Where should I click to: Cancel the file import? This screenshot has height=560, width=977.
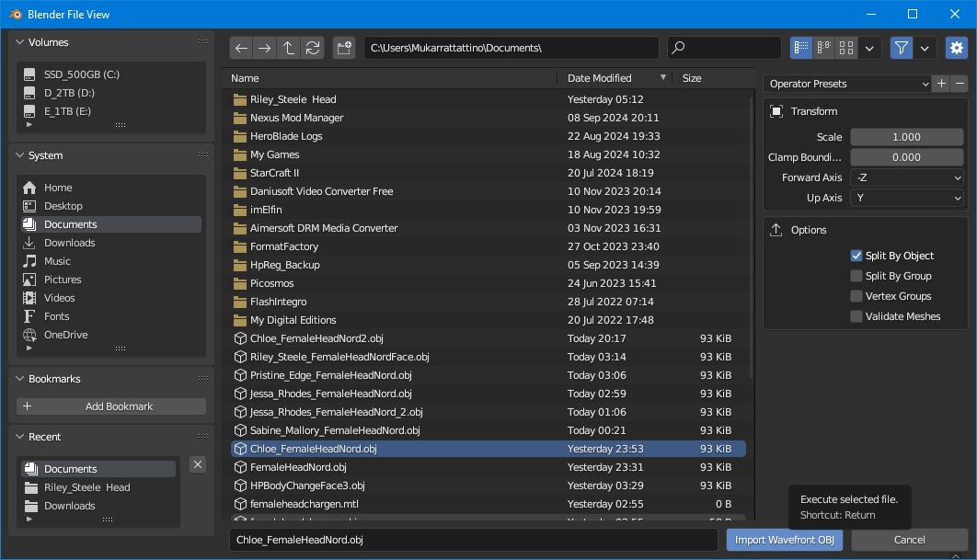(909, 540)
